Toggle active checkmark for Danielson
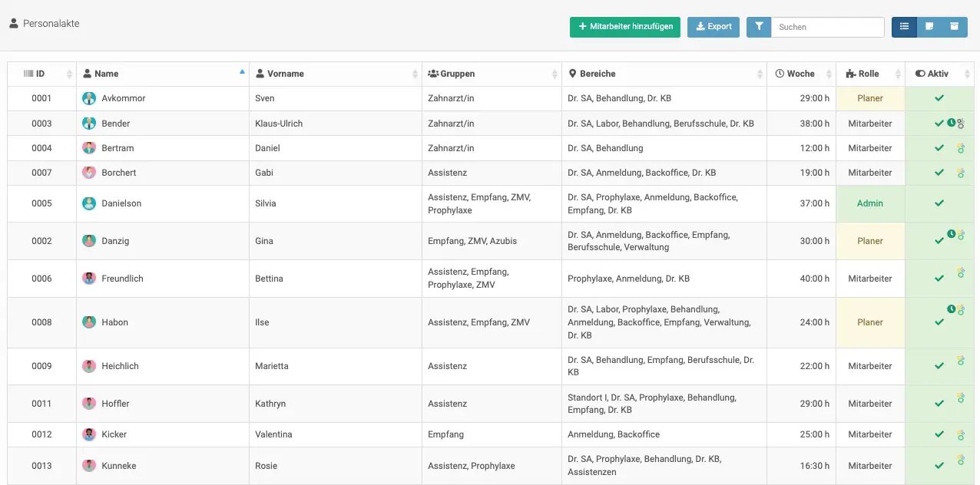Image resolution: width=980 pixels, height=485 pixels. pos(939,203)
